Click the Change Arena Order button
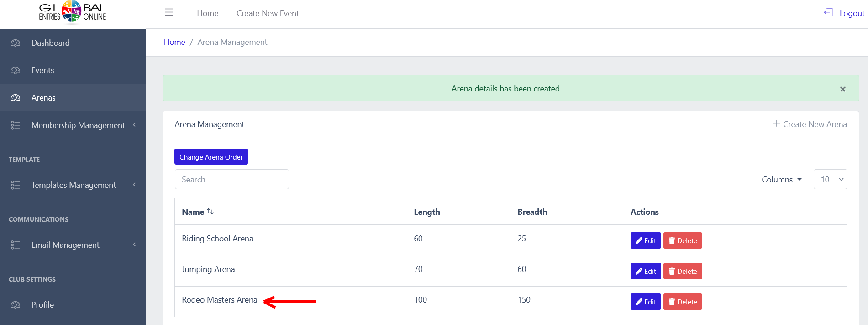Screen dimensions: 868x325 click(211, 157)
